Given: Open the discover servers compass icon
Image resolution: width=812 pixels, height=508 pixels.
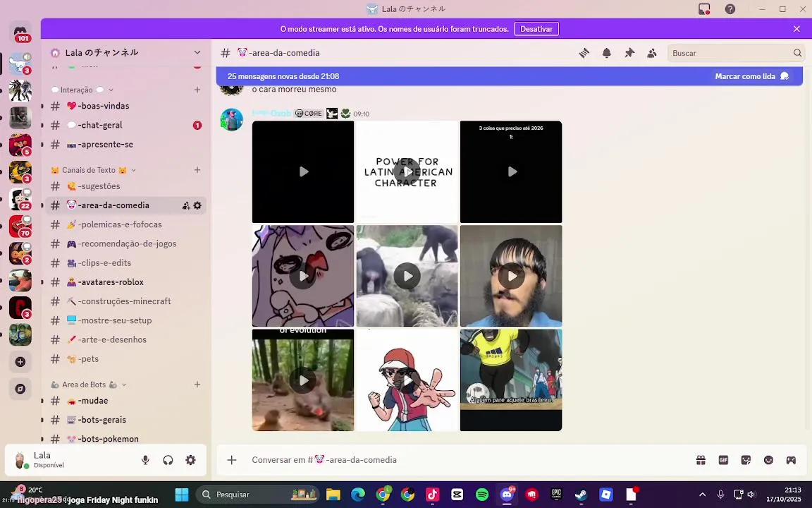Looking at the screenshot, I should [x=20, y=389].
